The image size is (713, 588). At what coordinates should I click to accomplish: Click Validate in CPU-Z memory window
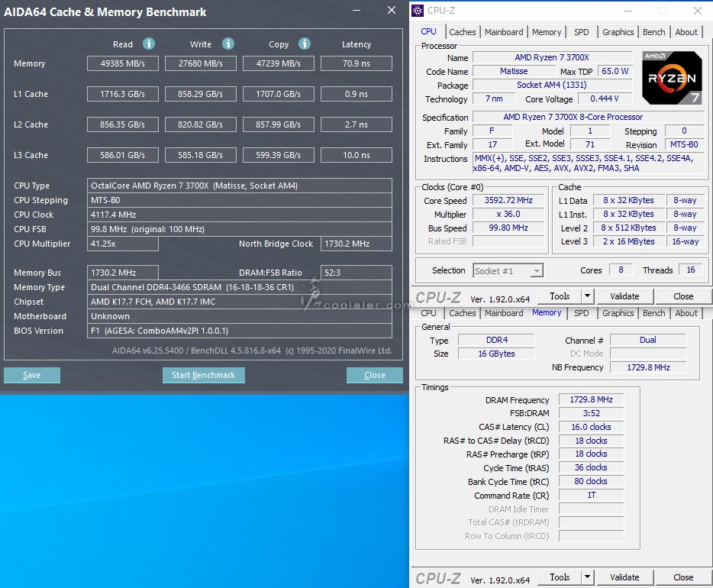[624, 577]
